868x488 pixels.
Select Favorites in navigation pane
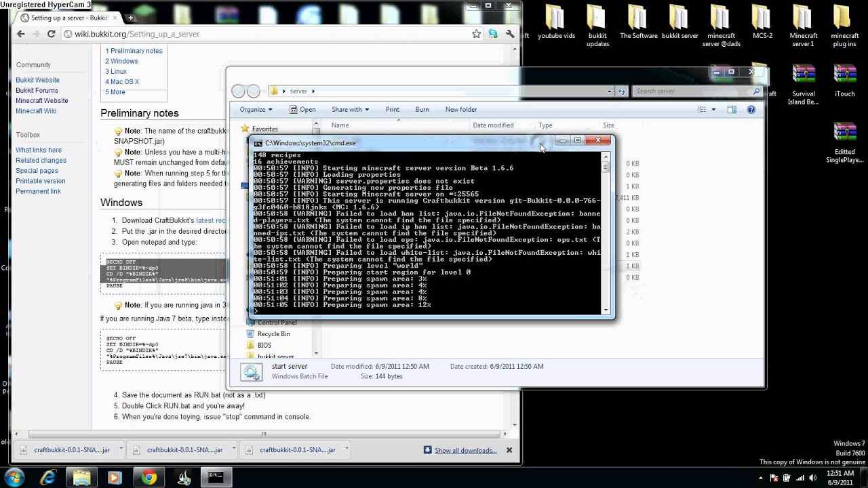(264, 129)
